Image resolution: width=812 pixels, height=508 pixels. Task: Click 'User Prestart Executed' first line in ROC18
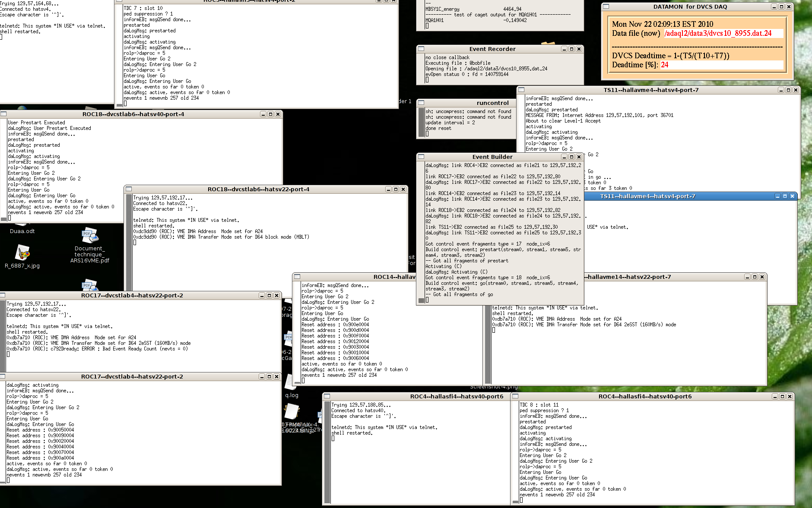tap(36, 123)
